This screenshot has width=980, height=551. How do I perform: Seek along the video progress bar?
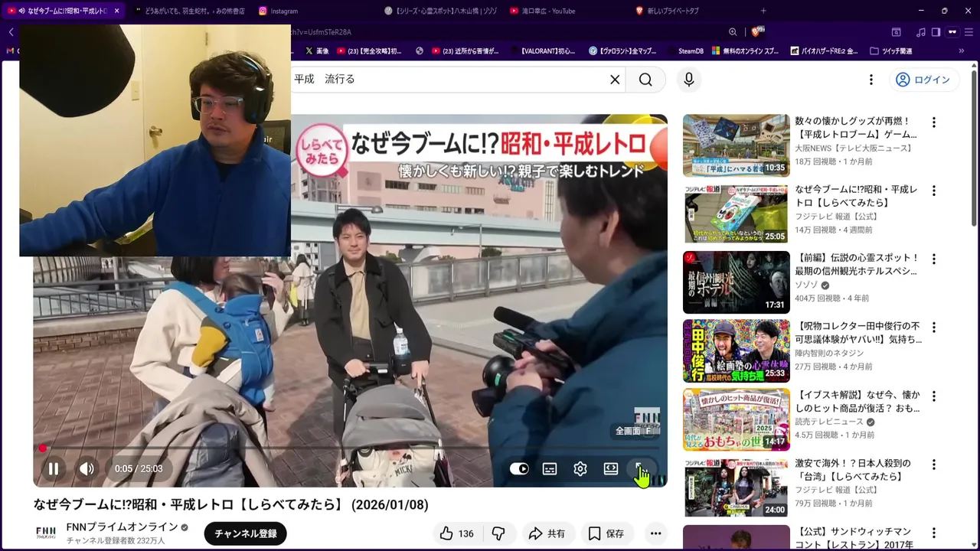350,448
